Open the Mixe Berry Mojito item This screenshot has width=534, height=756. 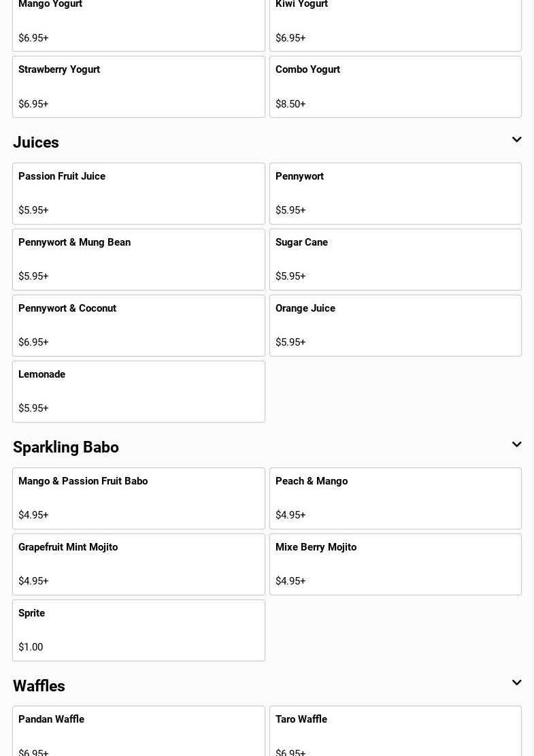click(395, 564)
